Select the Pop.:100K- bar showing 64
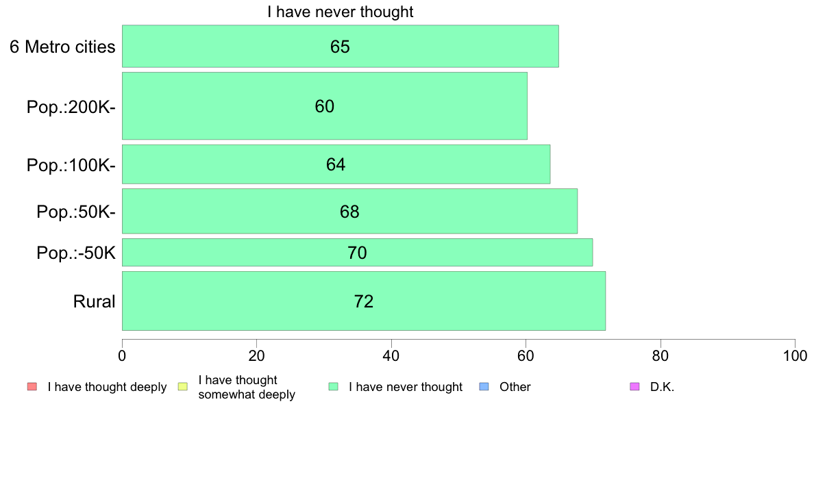 tap(336, 164)
